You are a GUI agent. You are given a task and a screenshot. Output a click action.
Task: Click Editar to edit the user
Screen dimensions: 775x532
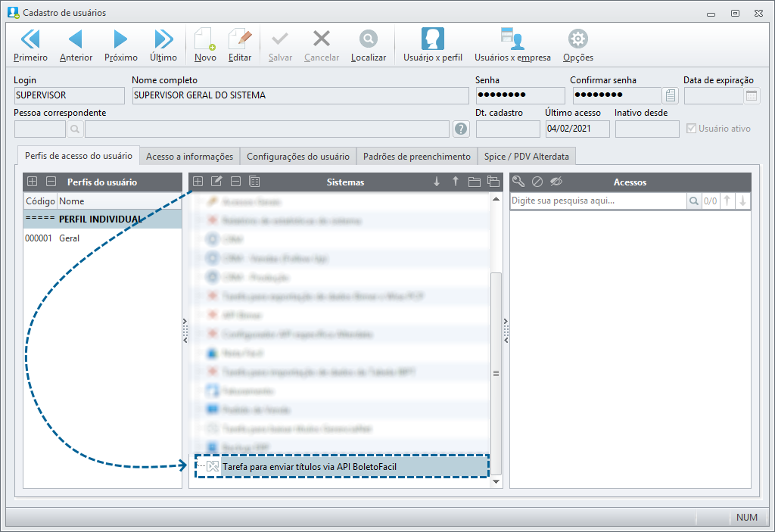pos(240,45)
